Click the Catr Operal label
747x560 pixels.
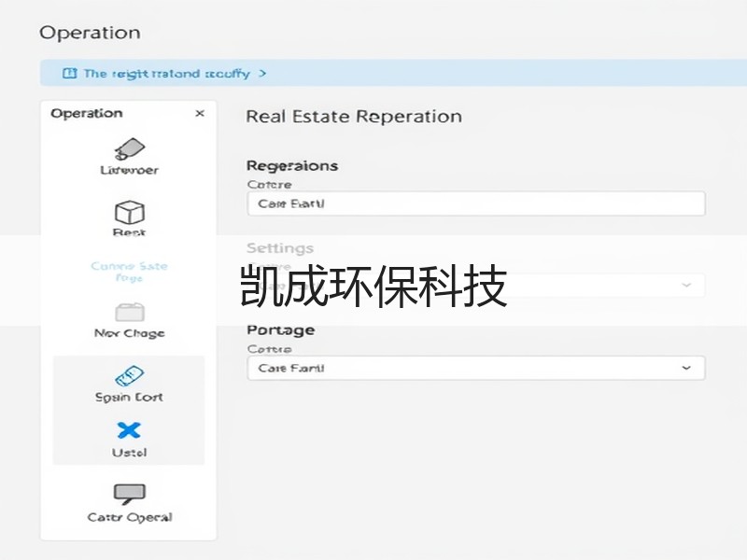[x=130, y=517]
